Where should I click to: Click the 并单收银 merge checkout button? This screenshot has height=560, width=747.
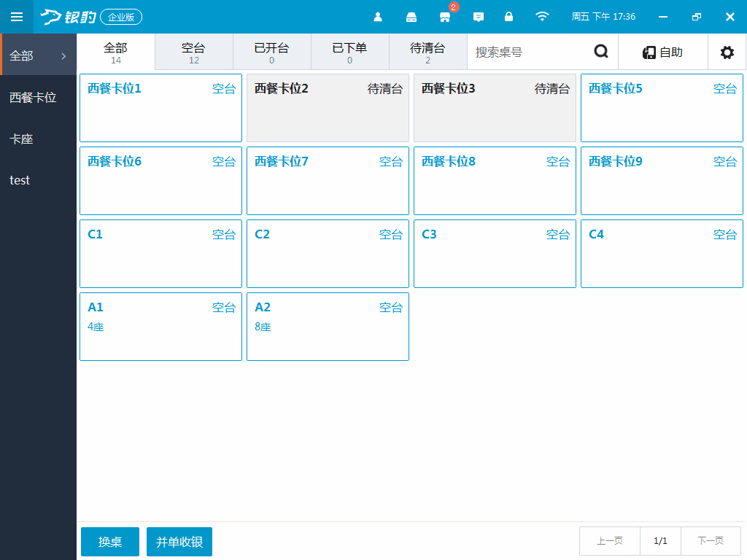pyautogui.click(x=179, y=542)
